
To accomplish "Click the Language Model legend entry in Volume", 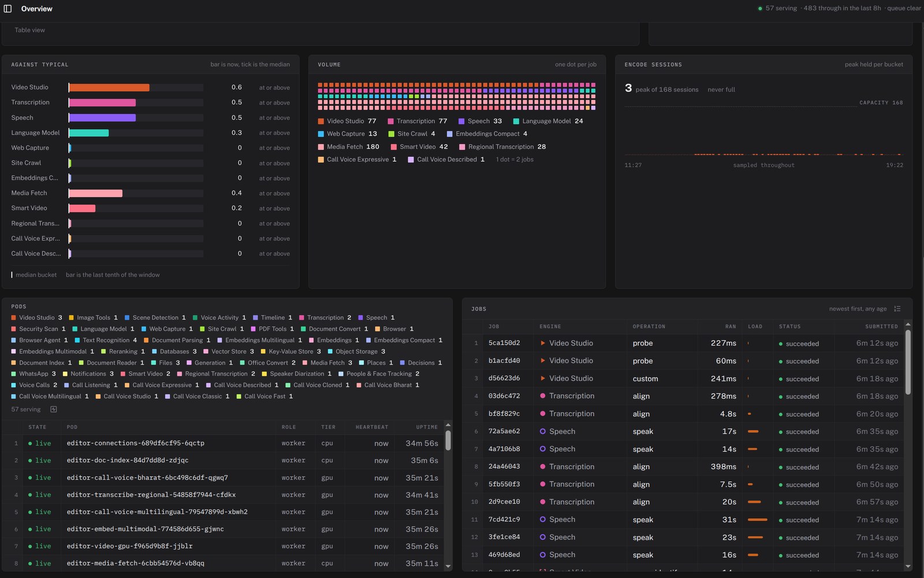I will click(548, 121).
